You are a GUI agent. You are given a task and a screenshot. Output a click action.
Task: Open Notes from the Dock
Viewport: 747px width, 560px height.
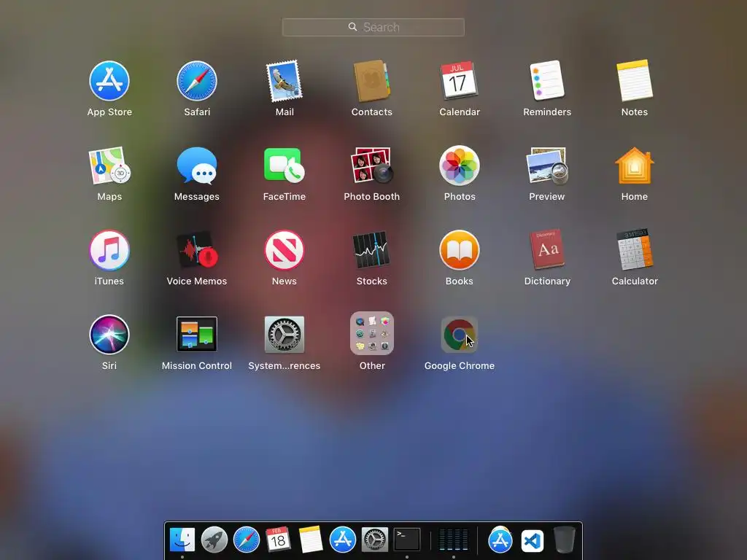[x=311, y=540]
